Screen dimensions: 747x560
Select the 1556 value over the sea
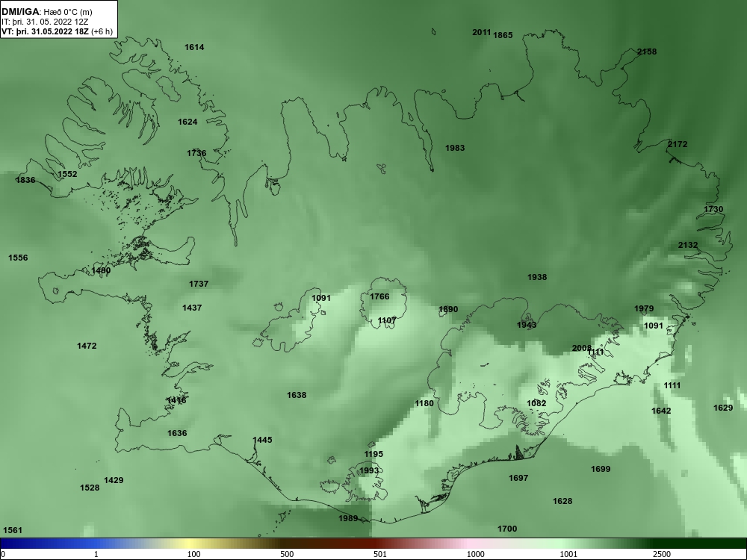click(x=18, y=258)
